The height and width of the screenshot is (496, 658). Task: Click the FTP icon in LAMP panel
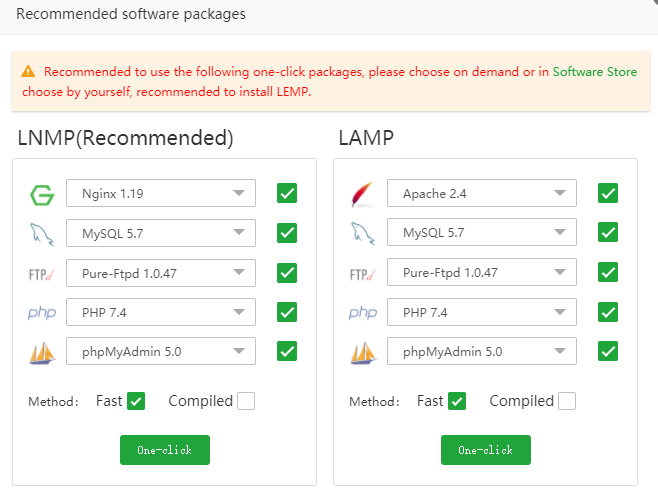(x=362, y=273)
